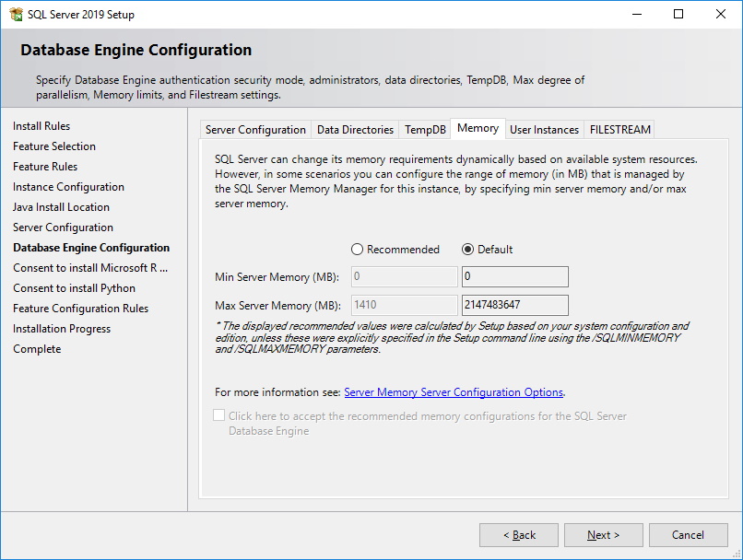Click the Default Min Server Memory field
The image size is (743, 560).
[515, 276]
